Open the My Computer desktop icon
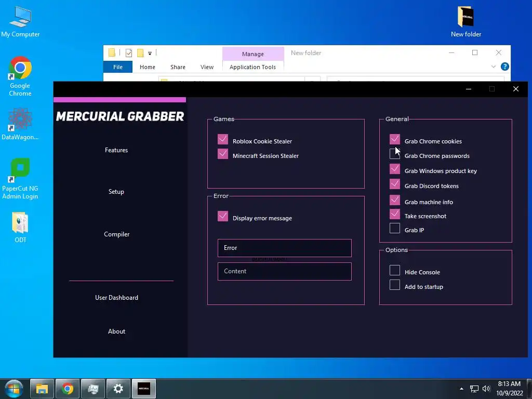Image resolution: width=532 pixels, height=399 pixels. pyautogui.click(x=20, y=22)
